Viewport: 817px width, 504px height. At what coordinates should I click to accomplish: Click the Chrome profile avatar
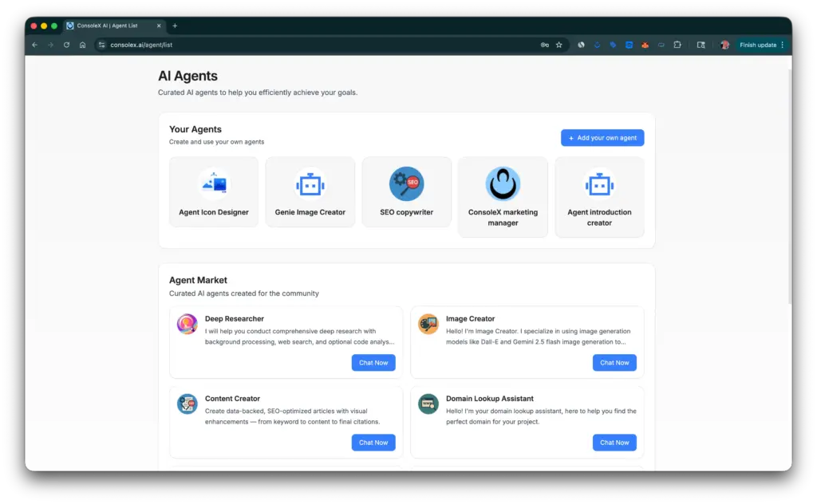[x=727, y=45]
